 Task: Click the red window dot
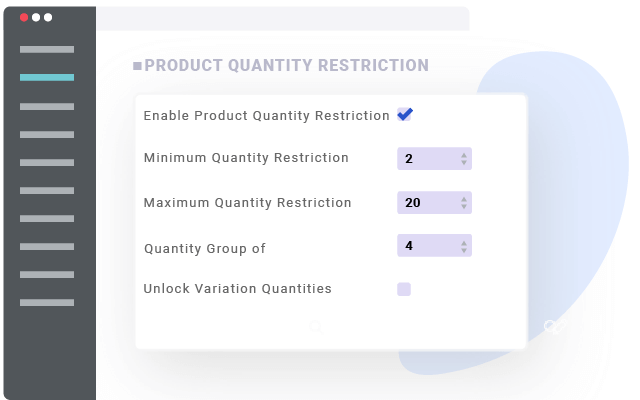(24, 17)
